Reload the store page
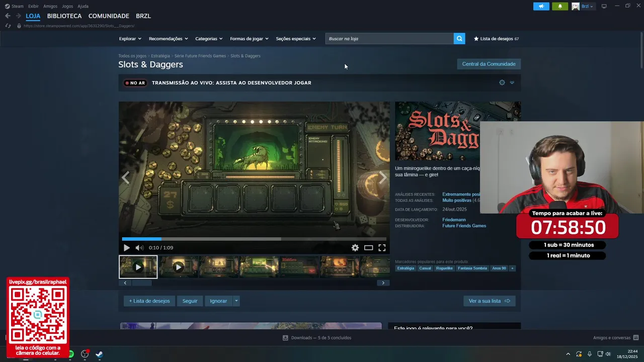 pyautogui.click(x=8, y=26)
